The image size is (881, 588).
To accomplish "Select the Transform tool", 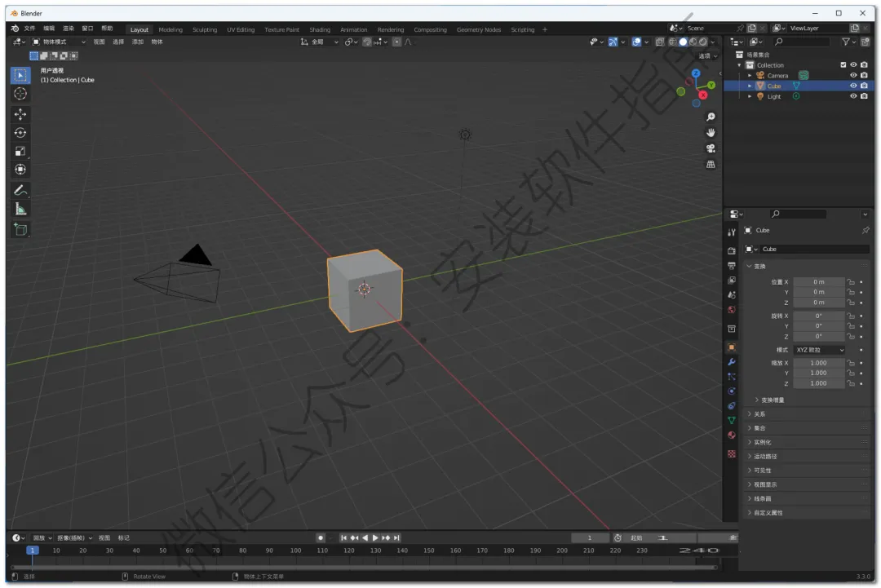I will [20, 170].
